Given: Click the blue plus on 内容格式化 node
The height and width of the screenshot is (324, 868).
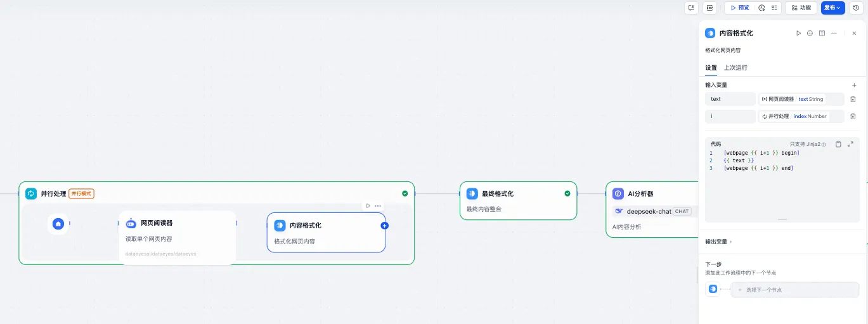Looking at the screenshot, I should click(x=384, y=226).
